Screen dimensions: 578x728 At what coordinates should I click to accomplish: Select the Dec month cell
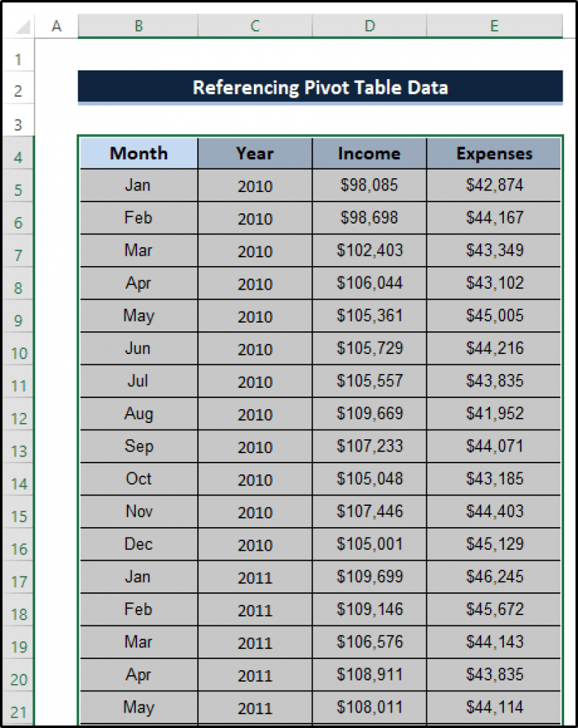pyautogui.click(x=138, y=544)
